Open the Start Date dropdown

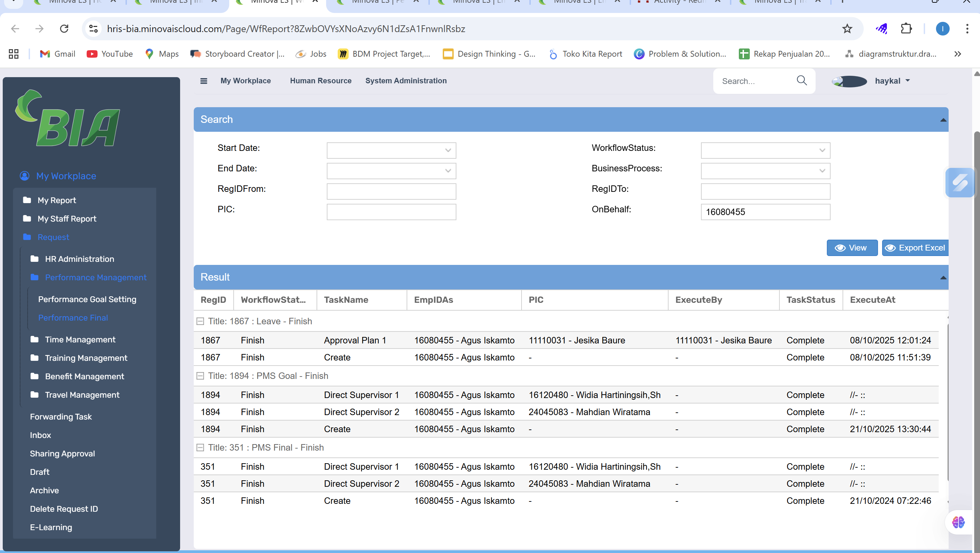tap(448, 150)
